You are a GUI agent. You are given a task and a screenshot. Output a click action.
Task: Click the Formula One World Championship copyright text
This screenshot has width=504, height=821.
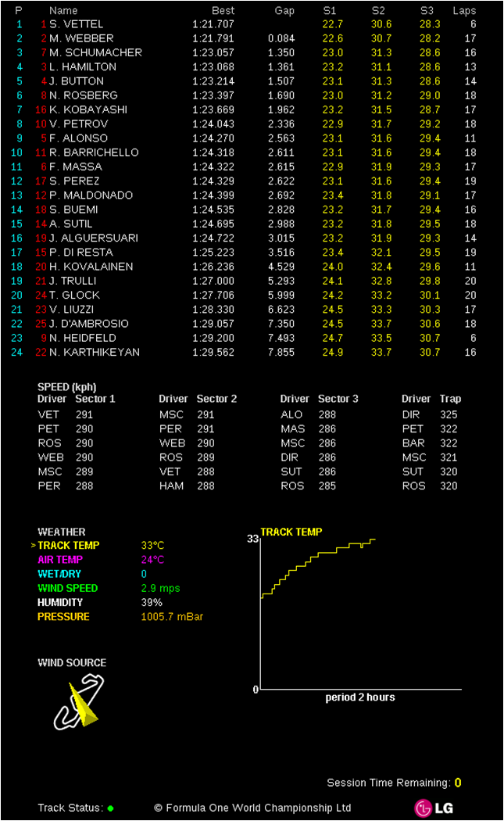coord(253,808)
